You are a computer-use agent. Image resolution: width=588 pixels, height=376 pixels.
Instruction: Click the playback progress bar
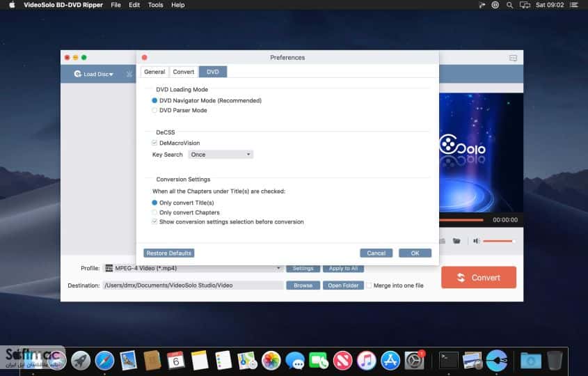click(461, 220)
